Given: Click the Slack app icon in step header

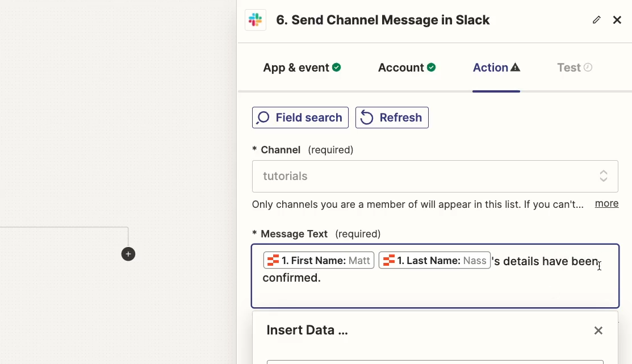Looking at the screenshot, I should (x=256, y=20).
